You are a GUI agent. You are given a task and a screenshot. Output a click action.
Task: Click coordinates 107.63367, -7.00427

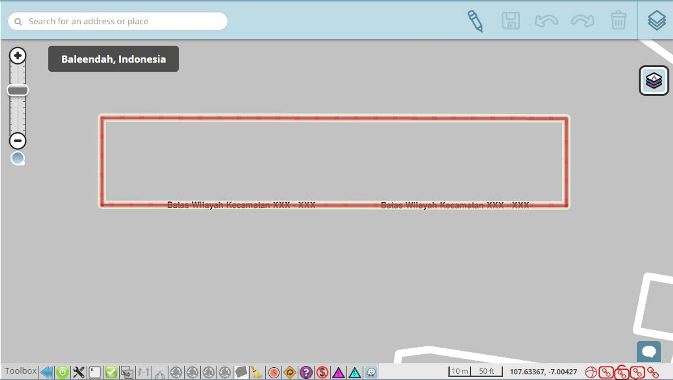pyautogui.click(x=543, y=371)
